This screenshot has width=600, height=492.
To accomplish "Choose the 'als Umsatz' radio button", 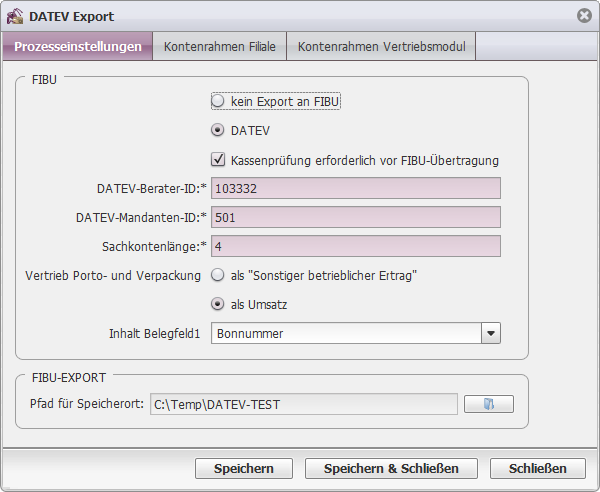I will [218, 304].
